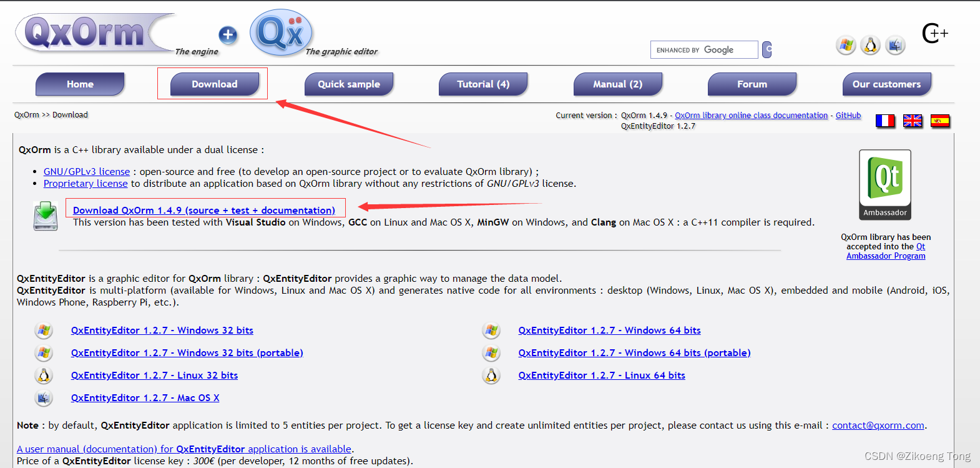The image size is (980, 468).
Task: Download QxEntityEditor Windows 64 bits (portable)
Action: (x=634, y=353)
